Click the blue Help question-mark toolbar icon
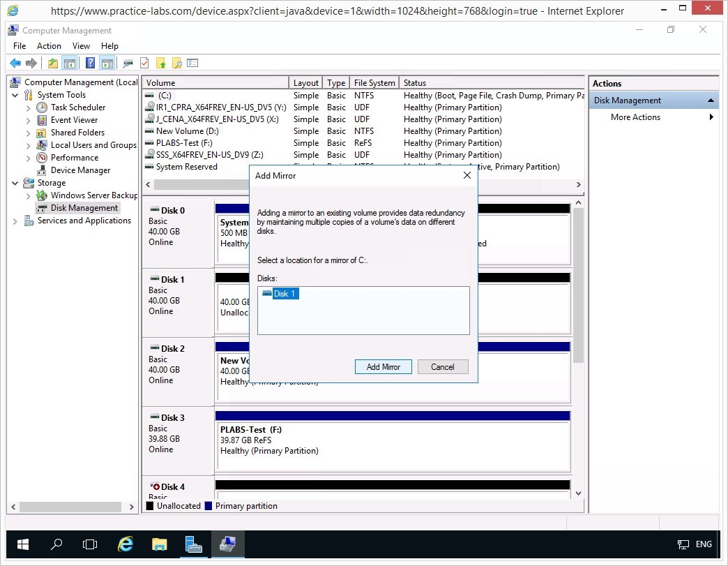Screen dimensions: 728x566 point(90,63)
